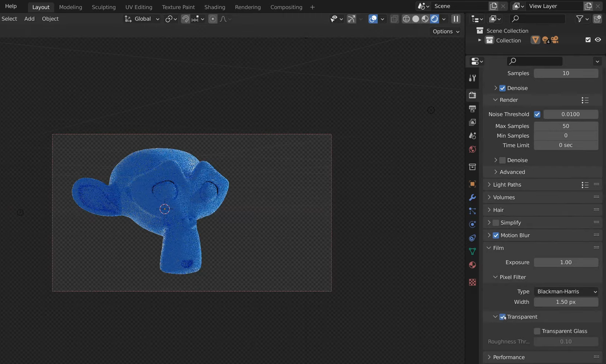The height and width of the screenshot is (364, 606).
Task: Open the View Layer properties tab
Action: click(472, 122)
